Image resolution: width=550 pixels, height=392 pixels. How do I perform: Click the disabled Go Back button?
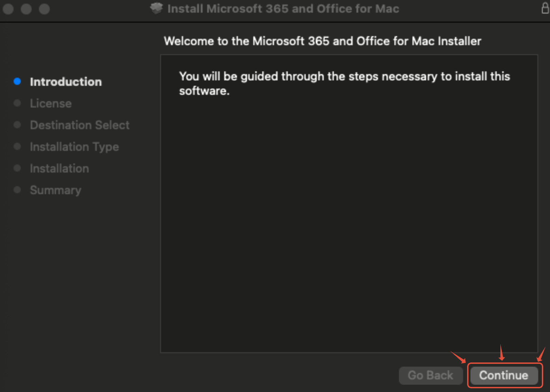430,375
